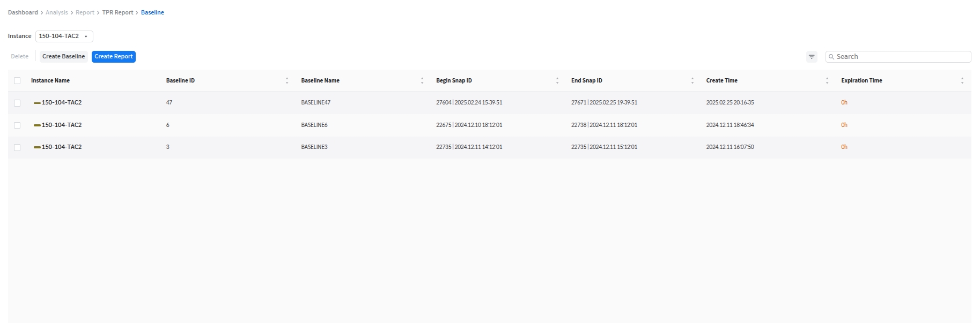The width and height of the screenshot is (980, 323).
Task: Sort table by Baseline ID column
Action: (287, 81)
